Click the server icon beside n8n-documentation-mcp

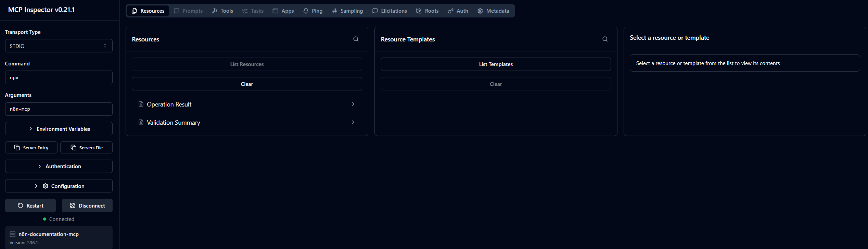pyautogui.click(x=13, y=234)
